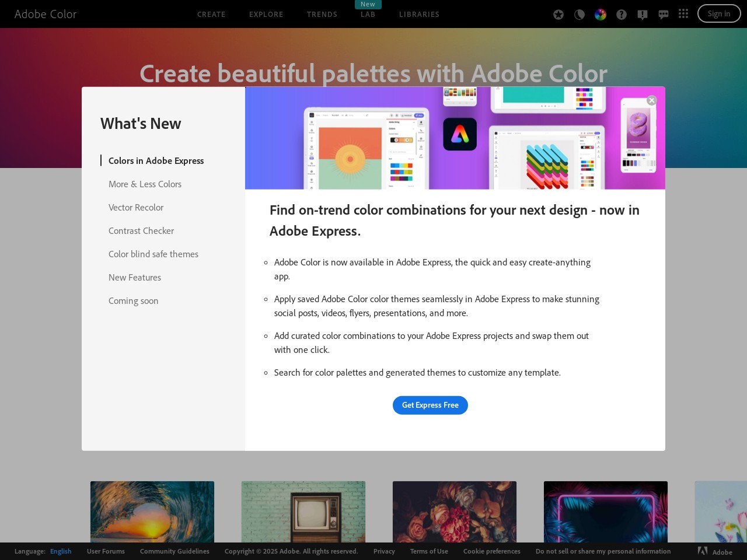This screenshot has height=560, width=747.
Task: Open the Trends tab
Action: coord(322,15)
